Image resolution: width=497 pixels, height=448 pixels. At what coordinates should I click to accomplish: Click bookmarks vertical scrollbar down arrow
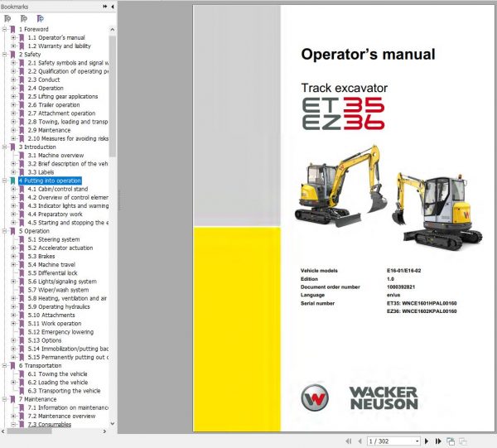(112, 424)
